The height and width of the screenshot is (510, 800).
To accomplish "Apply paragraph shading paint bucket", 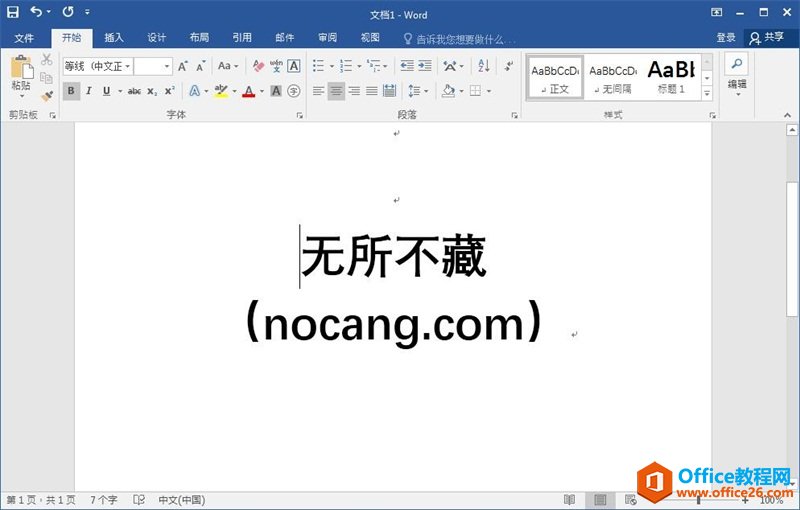I will [x=448, y=91].
